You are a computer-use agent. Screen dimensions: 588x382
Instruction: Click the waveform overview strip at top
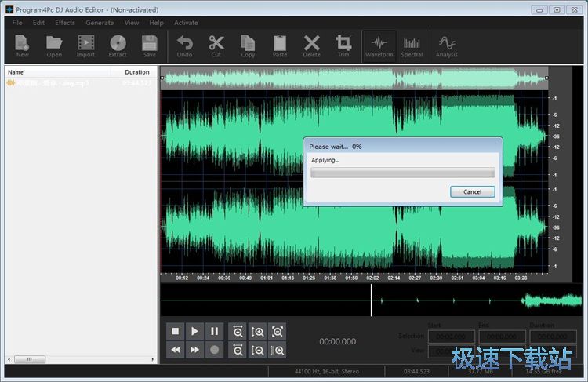[x=354, y=78]
